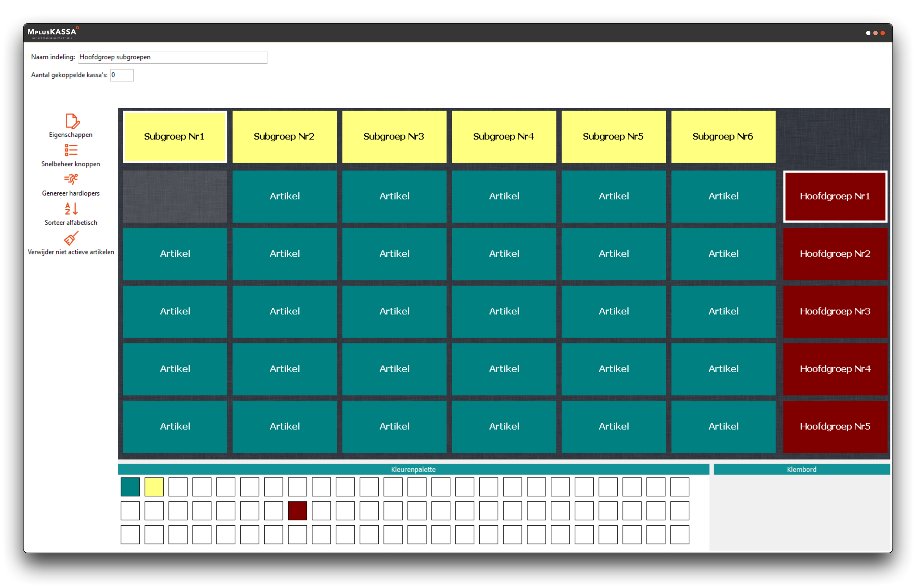Click the Sorteer alfabetisch A-Z icon
Screen dimensions: 916x588
tap(71, 209)
